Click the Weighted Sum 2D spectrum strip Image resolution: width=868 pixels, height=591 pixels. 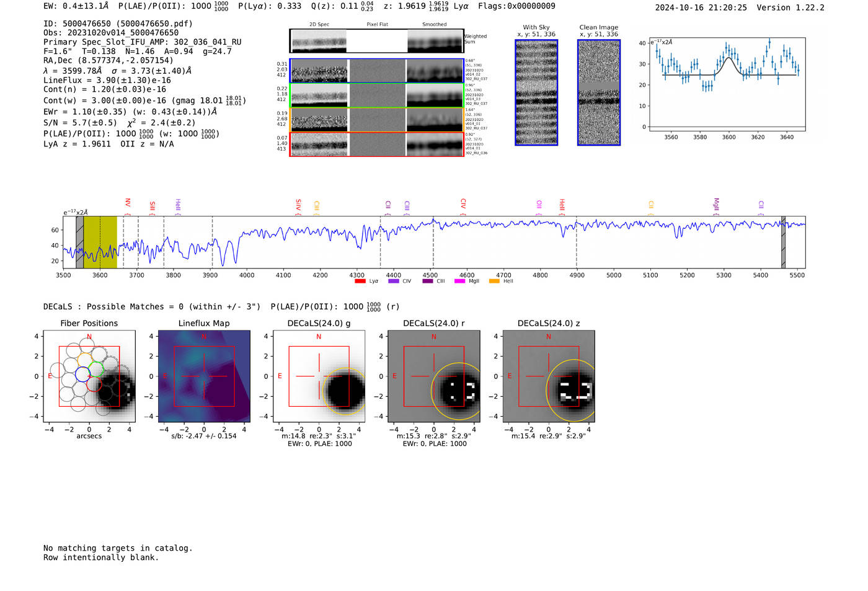376,41
